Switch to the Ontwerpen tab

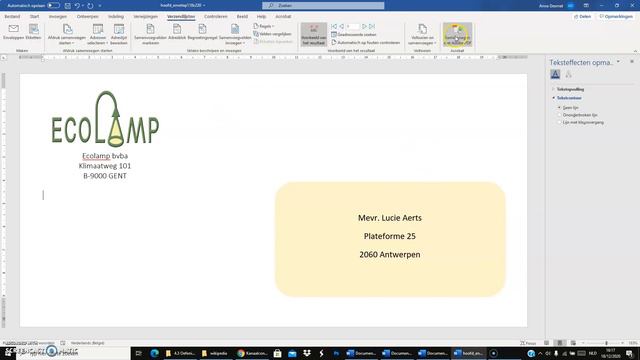pyautogui.click(x=88, y=17)
